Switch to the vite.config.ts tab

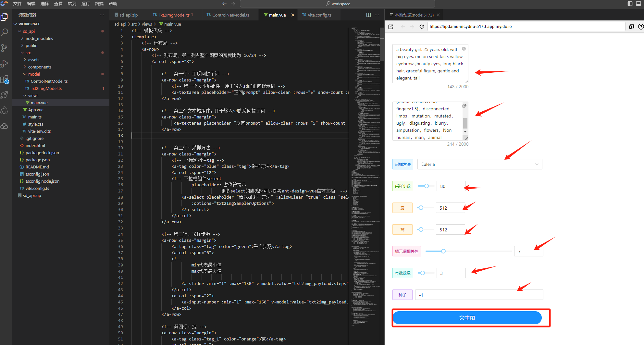tap(319, 15)
